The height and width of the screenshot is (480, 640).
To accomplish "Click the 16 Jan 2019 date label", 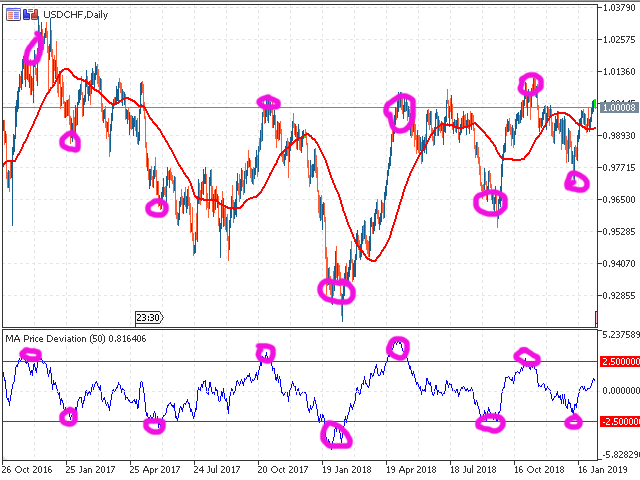I will pos(602,470).
